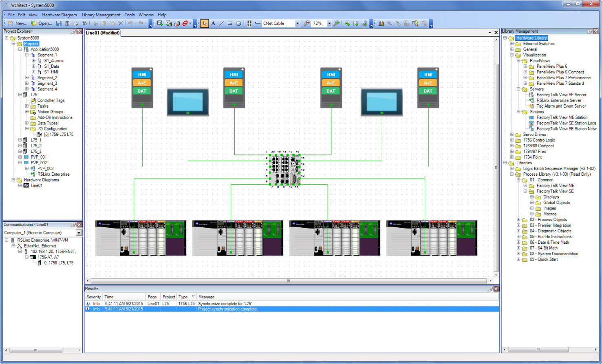Screen dimensions: 602x364
Task: Open the Computer_1 (Generic Computer) dropdown
Action: click(x=79, y=233)
